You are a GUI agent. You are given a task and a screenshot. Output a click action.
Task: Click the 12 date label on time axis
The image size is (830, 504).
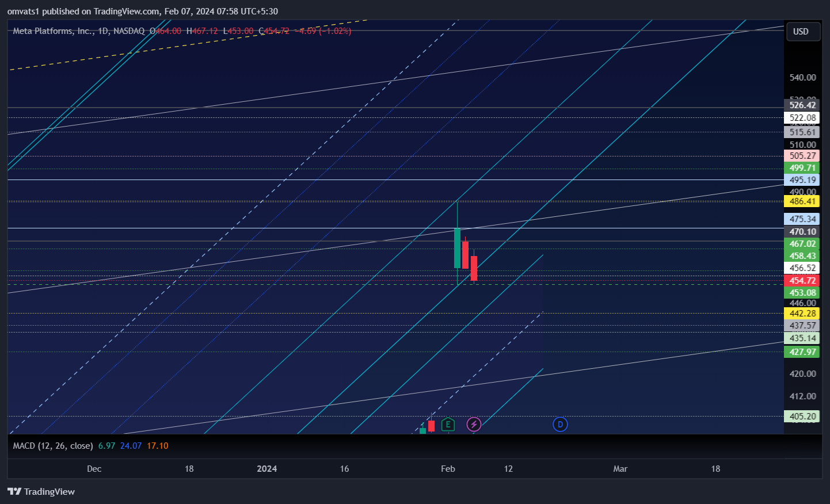[508, 469]
